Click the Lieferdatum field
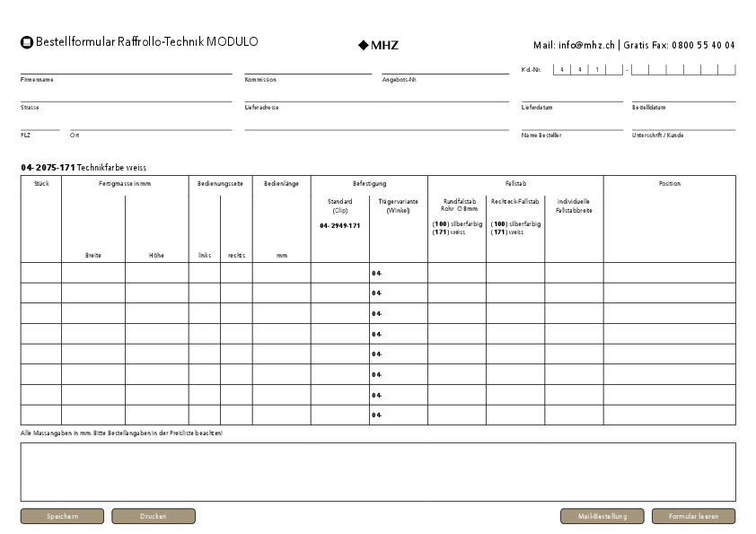756x534 pixels. (x=572, y=96)
